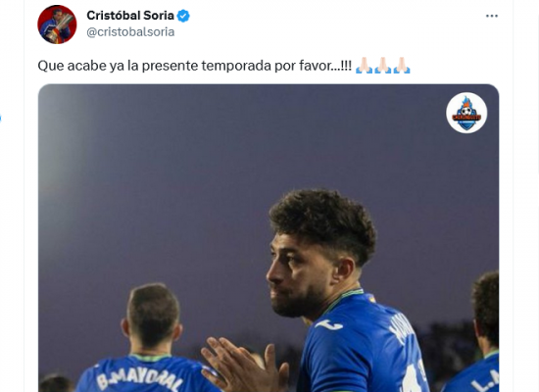Click the blue verified badge
Viewport: 539px width, 392px height.
click(x=183, y=16)
